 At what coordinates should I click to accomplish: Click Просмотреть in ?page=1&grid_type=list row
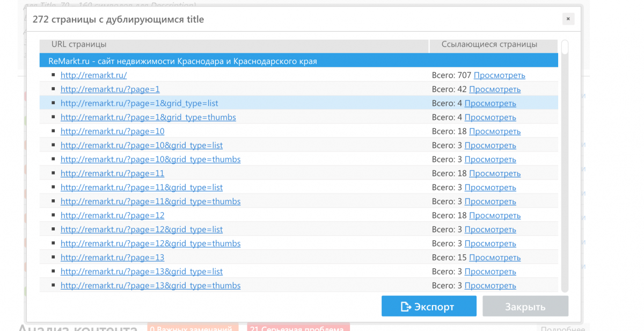[490, 103]
